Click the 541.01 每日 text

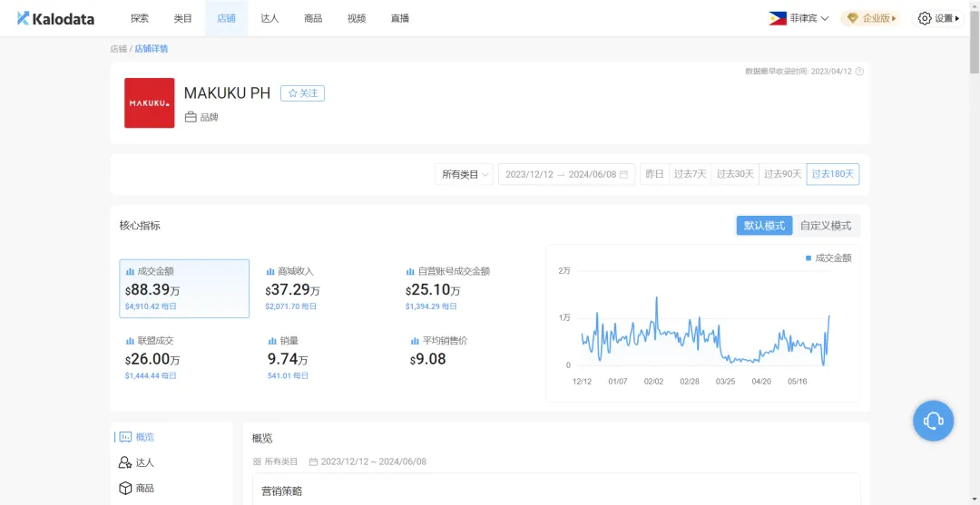(x=289, y=375)
